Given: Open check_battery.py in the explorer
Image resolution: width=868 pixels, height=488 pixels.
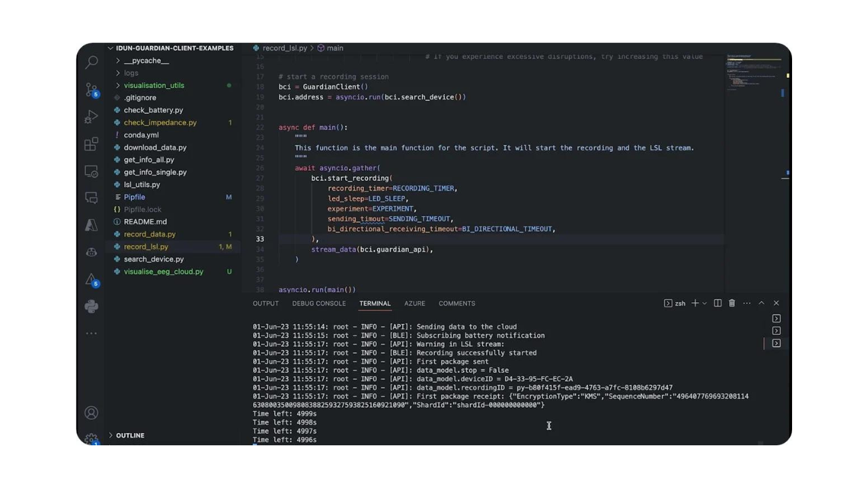Looking at the screenshot, I should click(153, 110).
